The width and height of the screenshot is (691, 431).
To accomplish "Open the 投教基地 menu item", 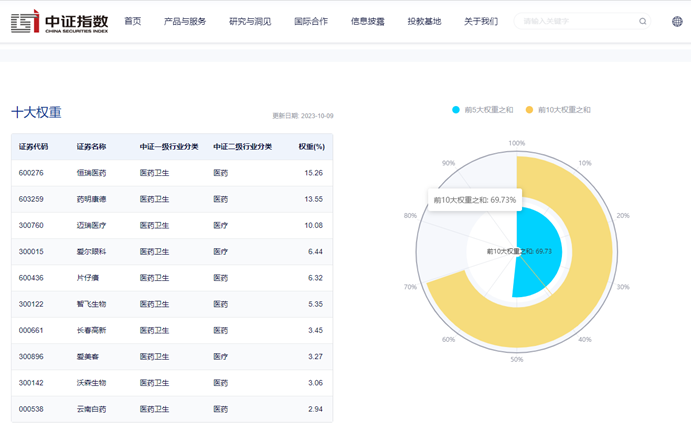I will click(424, 21).
